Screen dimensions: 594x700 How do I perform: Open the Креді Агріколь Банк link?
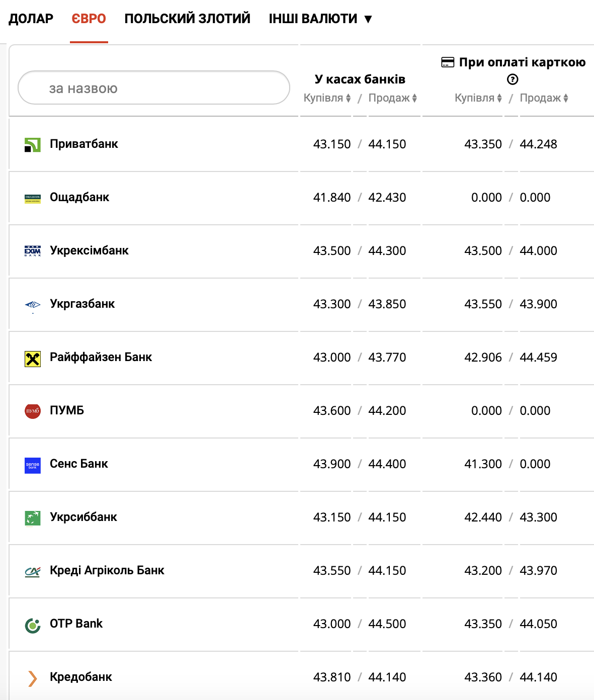point(107,570)
